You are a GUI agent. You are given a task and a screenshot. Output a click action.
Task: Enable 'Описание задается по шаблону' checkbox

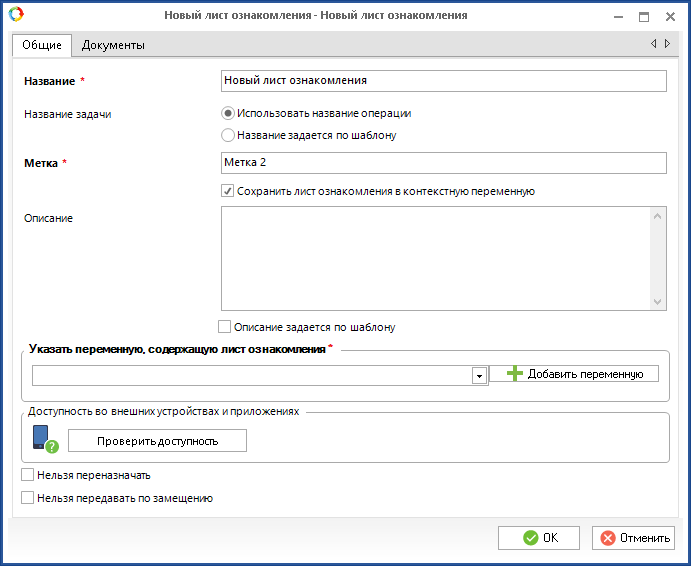[225, 327]
